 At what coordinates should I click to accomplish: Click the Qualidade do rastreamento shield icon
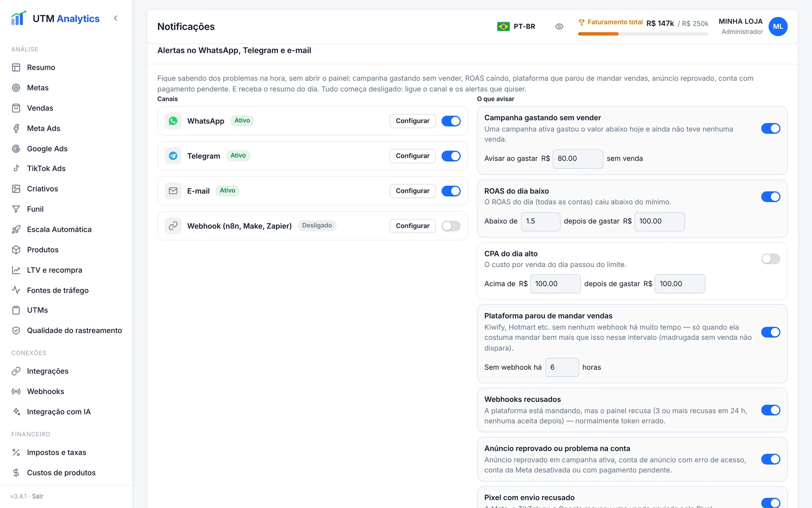point(16,330)
